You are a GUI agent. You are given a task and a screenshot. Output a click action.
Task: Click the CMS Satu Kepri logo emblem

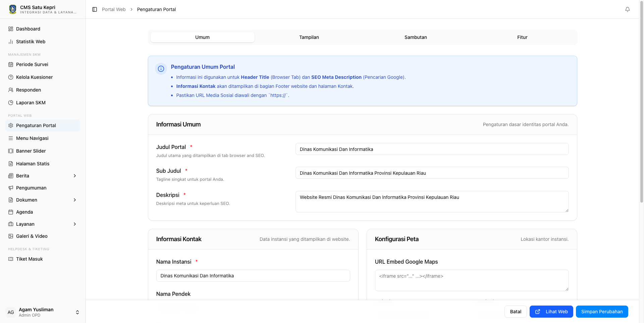[x=13, y=9]
